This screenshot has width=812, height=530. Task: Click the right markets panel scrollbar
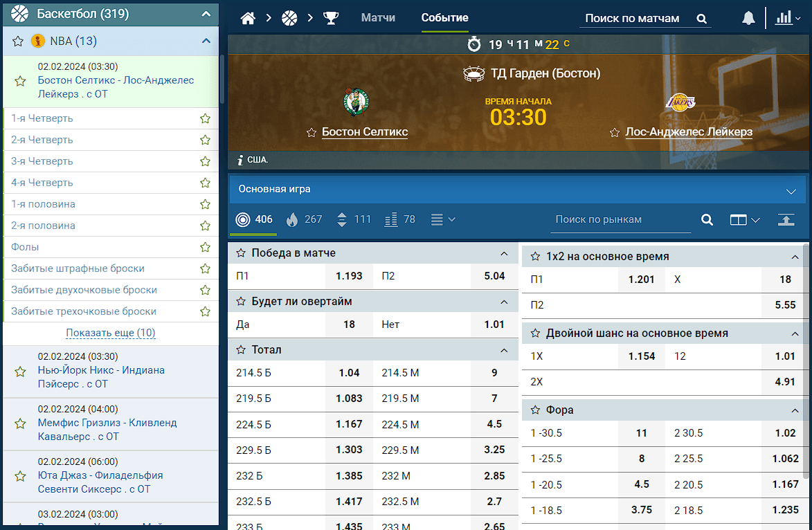point(806,361)
